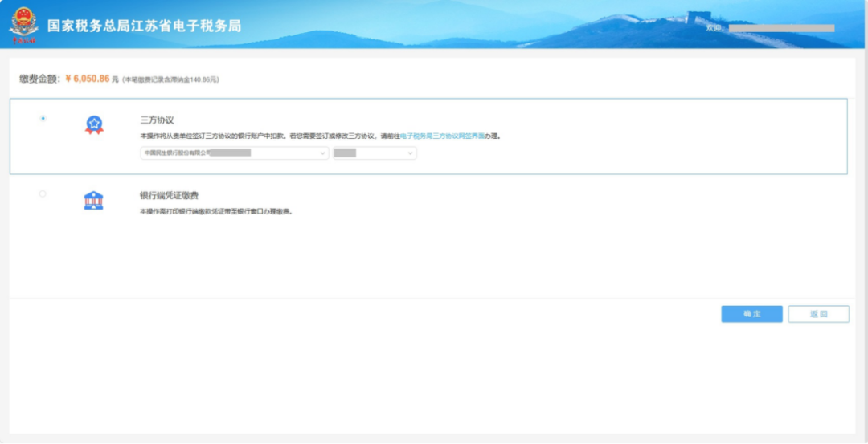
Task: Click the description about printing bank voucher
Action: point(216,211)
